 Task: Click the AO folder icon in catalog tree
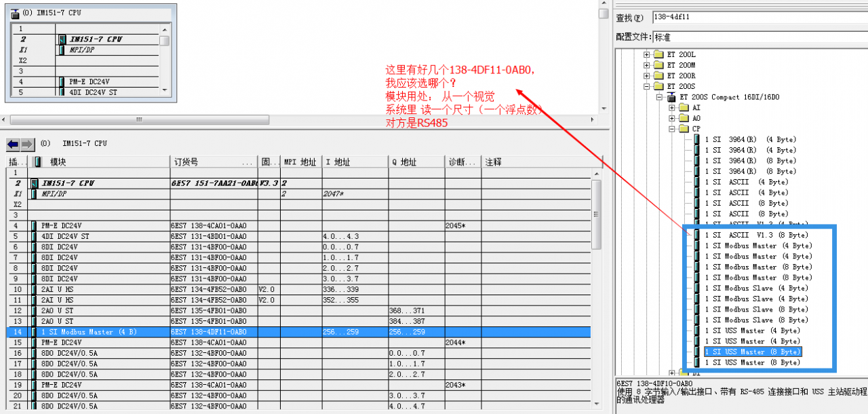click(684, 118)
